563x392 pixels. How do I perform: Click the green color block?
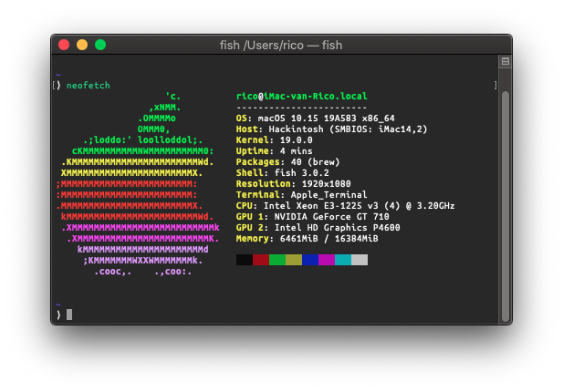[x=277, y=260]
